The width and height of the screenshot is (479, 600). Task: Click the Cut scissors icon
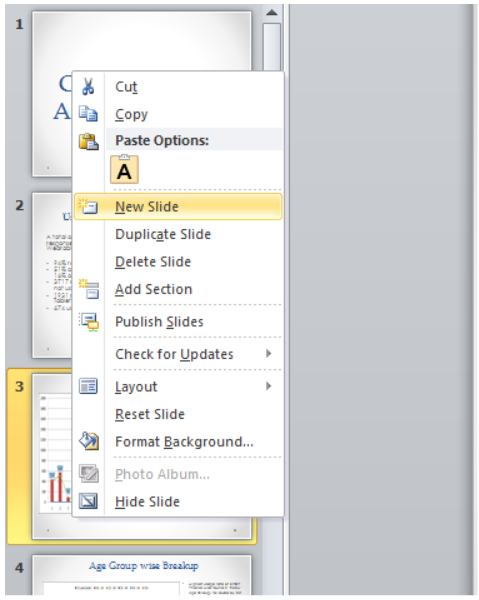pyautogui.click(x=88, y=86)
